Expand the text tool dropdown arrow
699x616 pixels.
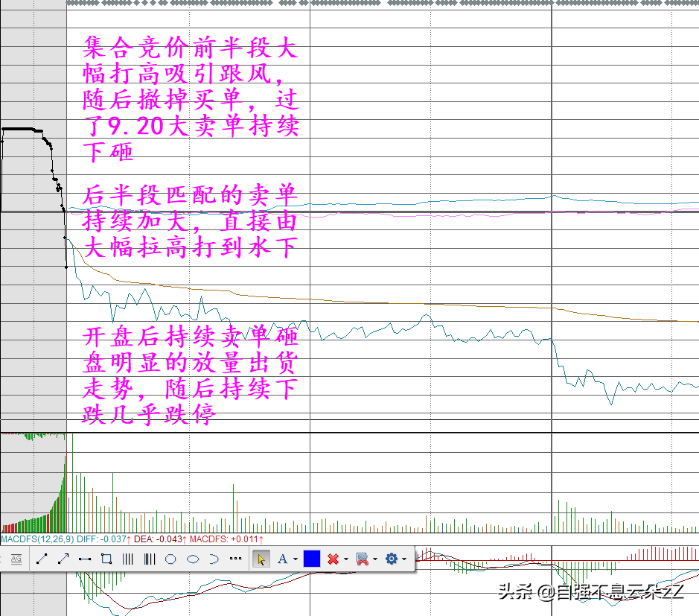point(296,559)
